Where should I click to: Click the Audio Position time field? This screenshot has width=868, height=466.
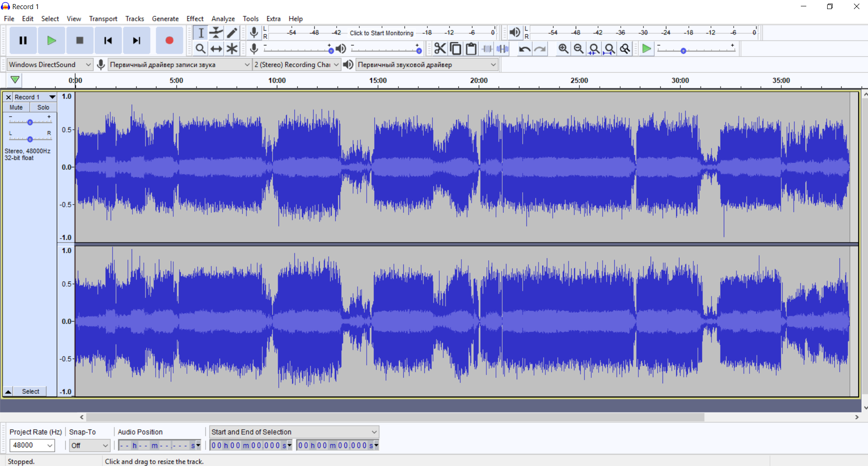(x=159, y=446)
